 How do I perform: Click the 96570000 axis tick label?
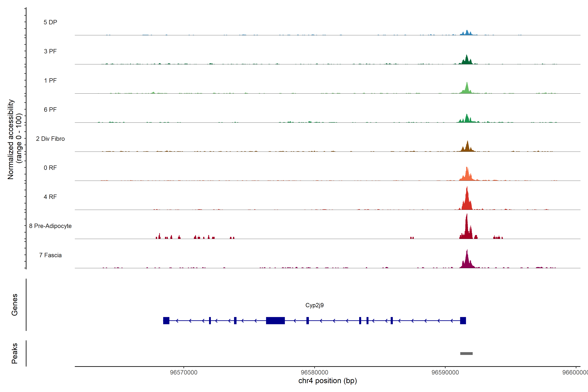183,372
